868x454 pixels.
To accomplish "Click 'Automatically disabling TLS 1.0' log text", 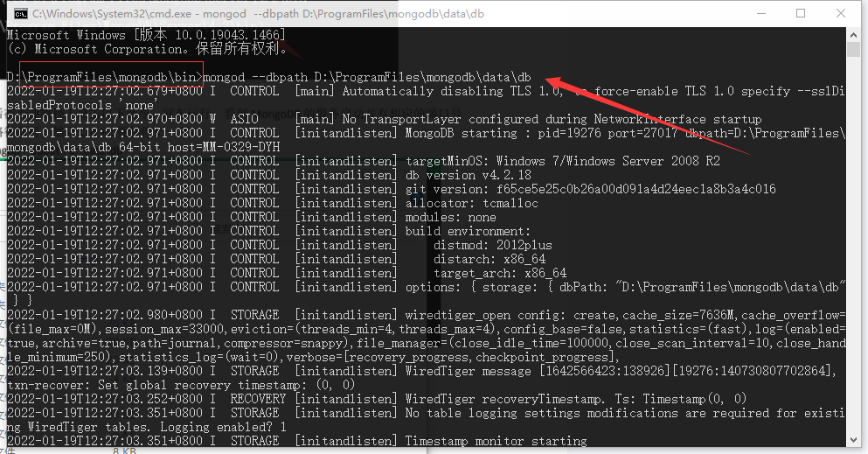I will [x=452, y=91].
